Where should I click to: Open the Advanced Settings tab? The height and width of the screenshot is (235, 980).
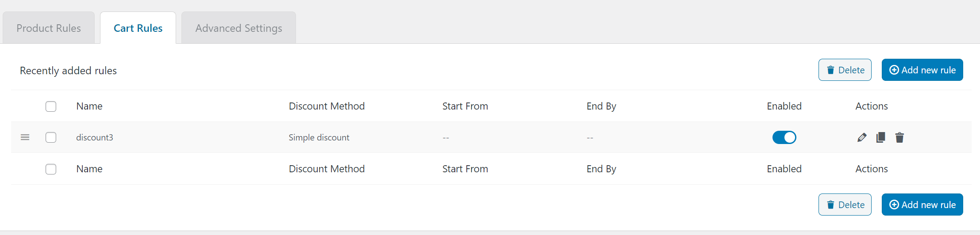pyautogui.click(x=239, y=28)
